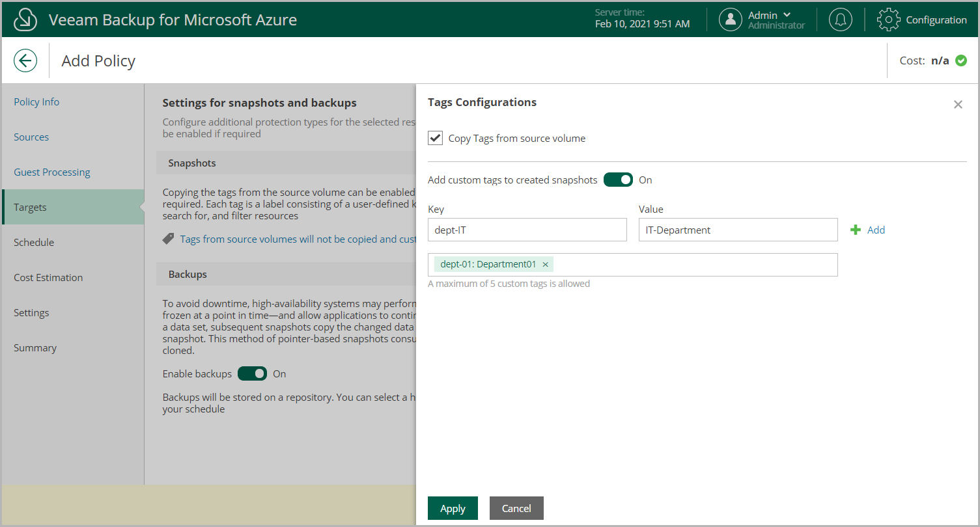Remove the dept-01: Department01 tag
The width and height of the screenshot is (980, 527).
[x=545, y=264]
